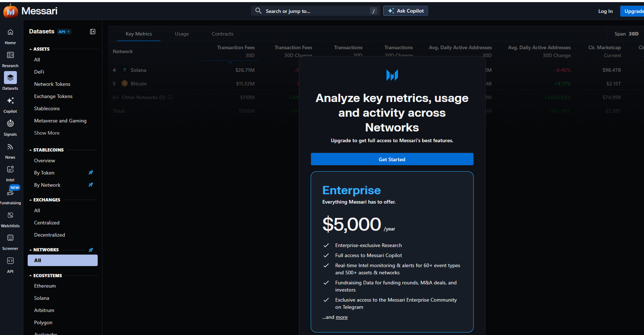Switch to the Usage tab

[x=182, y=34]
